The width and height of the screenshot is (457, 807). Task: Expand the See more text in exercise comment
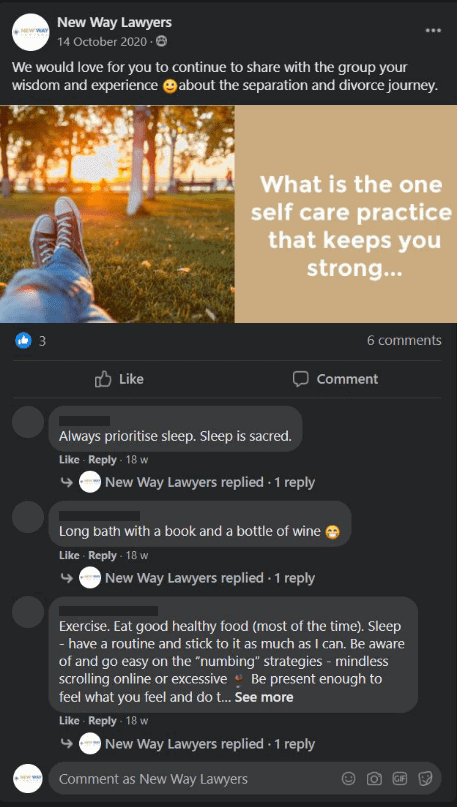264,697
